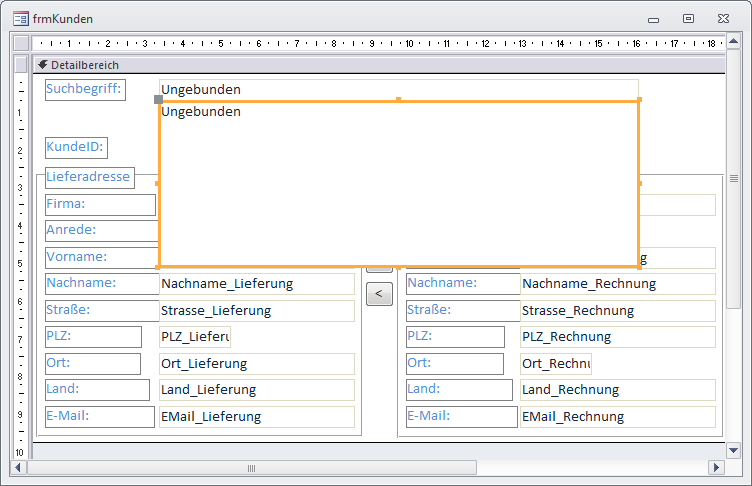Viewport: 752px width, 486px height.
Task: Click the horizontal scrollbar right arrow
Action: pos(716,467)
